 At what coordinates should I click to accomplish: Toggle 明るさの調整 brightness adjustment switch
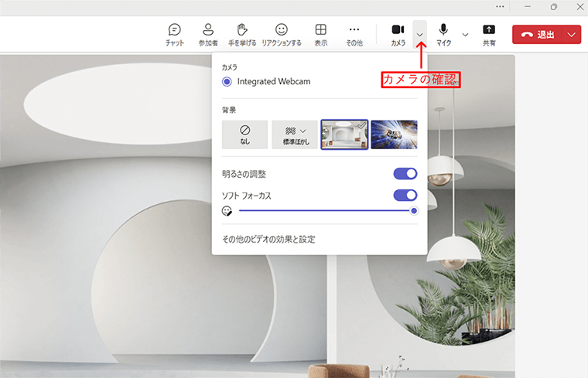(405, 174)
